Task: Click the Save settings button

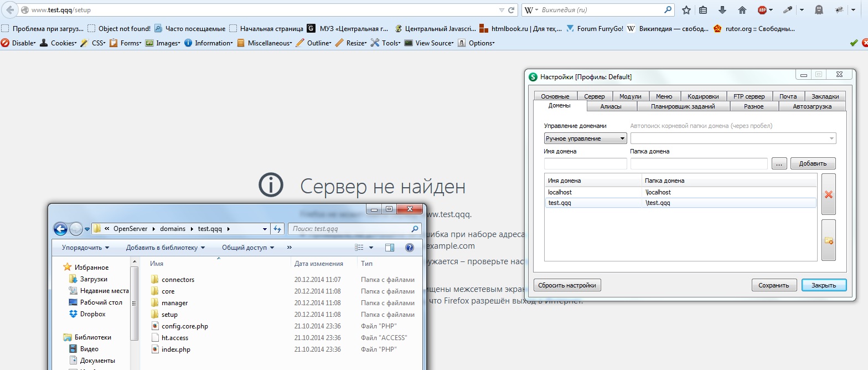Action: tap(773, 285)
